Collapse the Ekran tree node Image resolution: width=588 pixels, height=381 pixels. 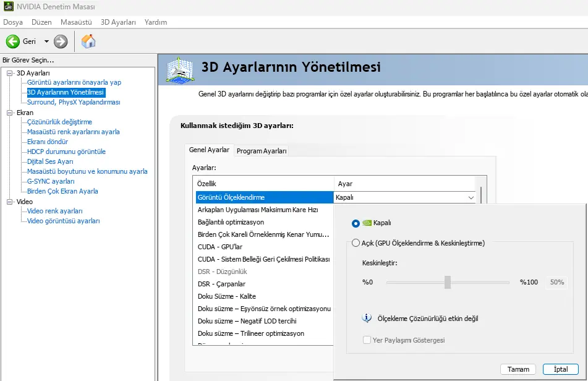pyautogui.click(x=9, y=113)
